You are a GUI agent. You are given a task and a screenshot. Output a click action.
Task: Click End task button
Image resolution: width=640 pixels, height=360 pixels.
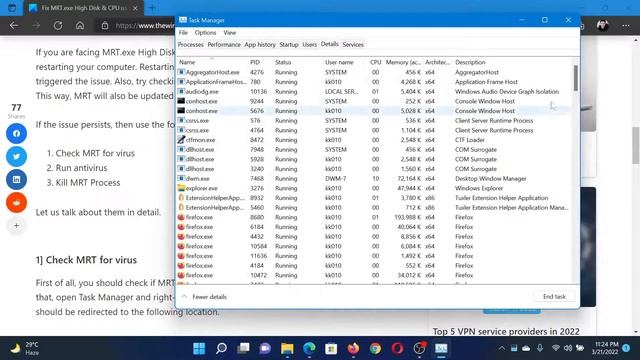pos(554,296)
